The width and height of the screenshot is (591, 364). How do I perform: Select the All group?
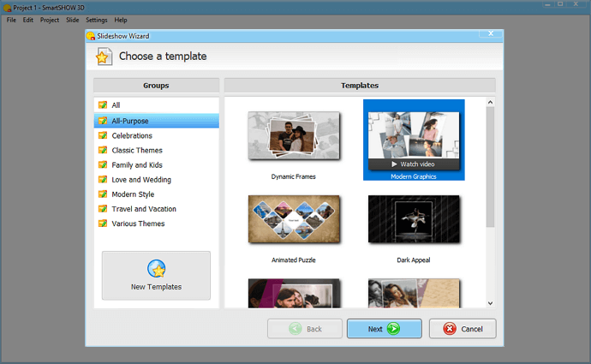[x=156, y=105]
